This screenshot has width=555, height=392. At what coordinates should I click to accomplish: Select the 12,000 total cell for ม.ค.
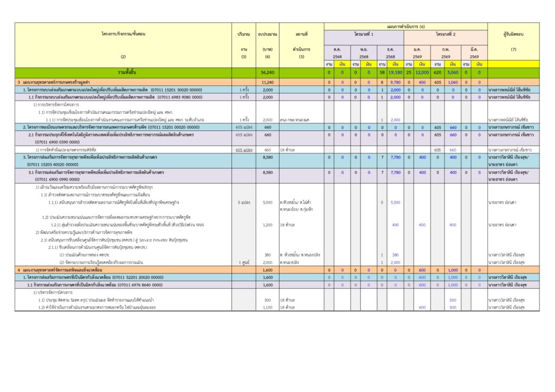pyautogui.click(x=423, y=72)
